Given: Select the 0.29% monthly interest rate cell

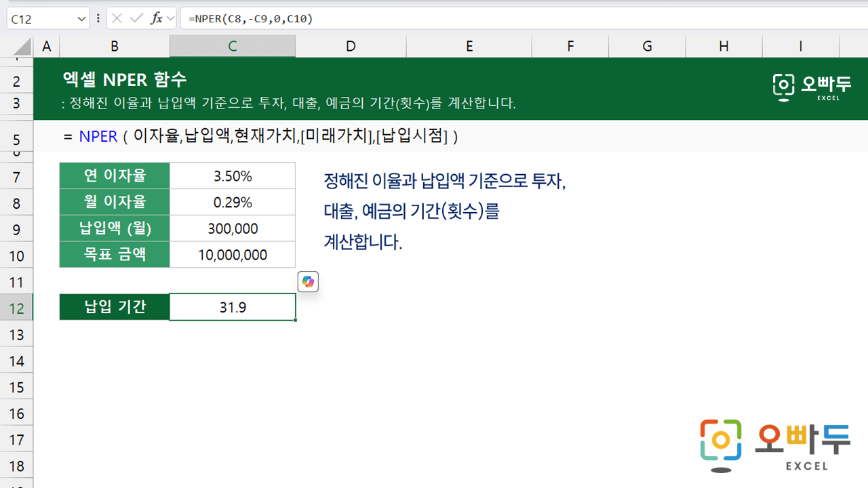Looking at the screenshot, I should [x=232, y=203].
